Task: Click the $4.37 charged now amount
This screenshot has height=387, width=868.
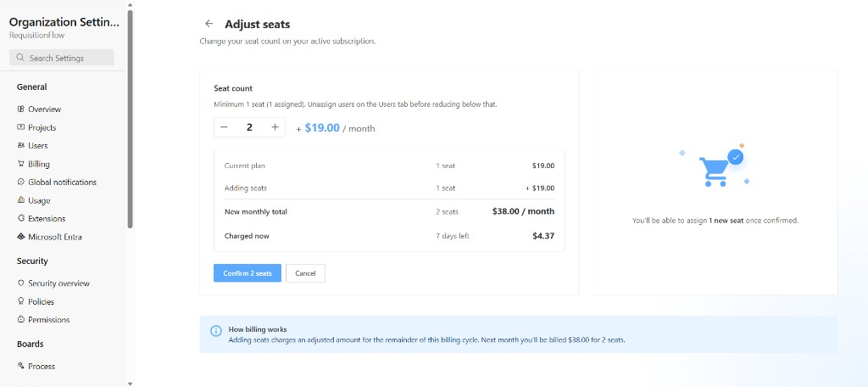Action: (543, 236)
